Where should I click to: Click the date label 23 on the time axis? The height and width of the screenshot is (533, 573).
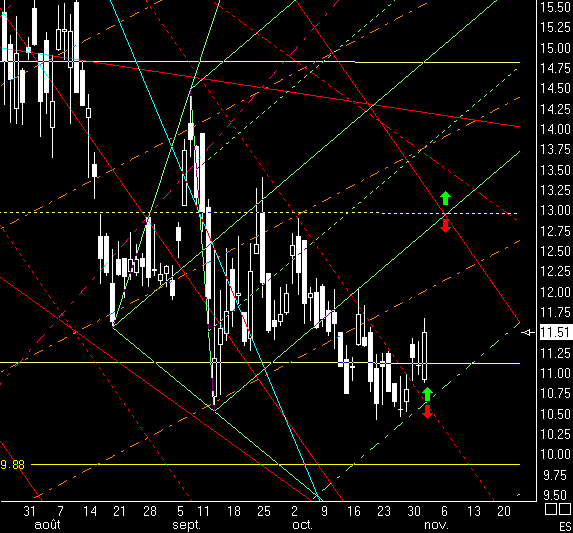(384, 511)
